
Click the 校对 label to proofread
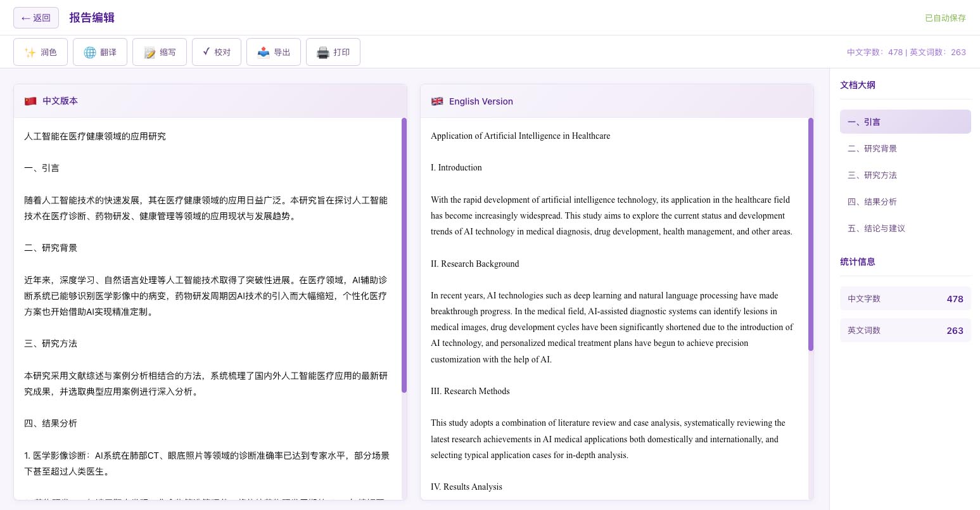tap(222, 53)
